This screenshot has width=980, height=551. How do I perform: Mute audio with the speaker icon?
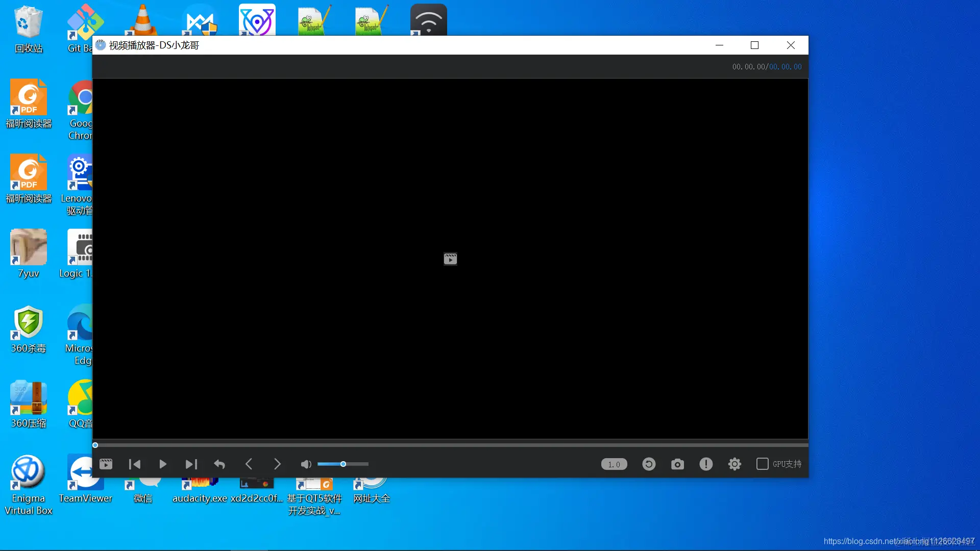306,464
